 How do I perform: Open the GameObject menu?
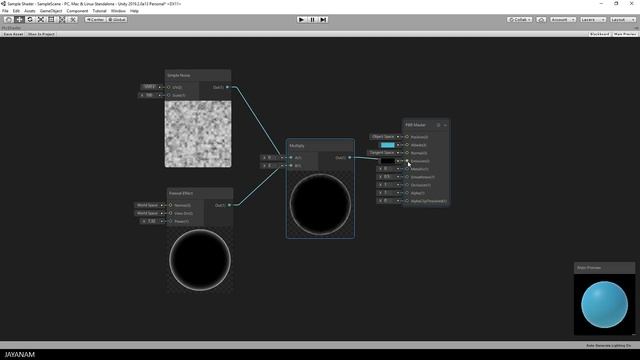51,11
